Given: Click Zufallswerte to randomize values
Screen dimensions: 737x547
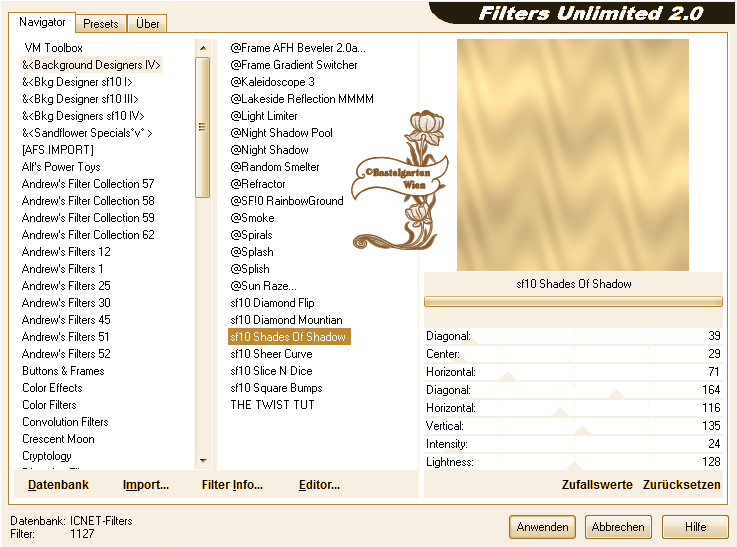Looking at the screenshot, I should tap(597, 484).
